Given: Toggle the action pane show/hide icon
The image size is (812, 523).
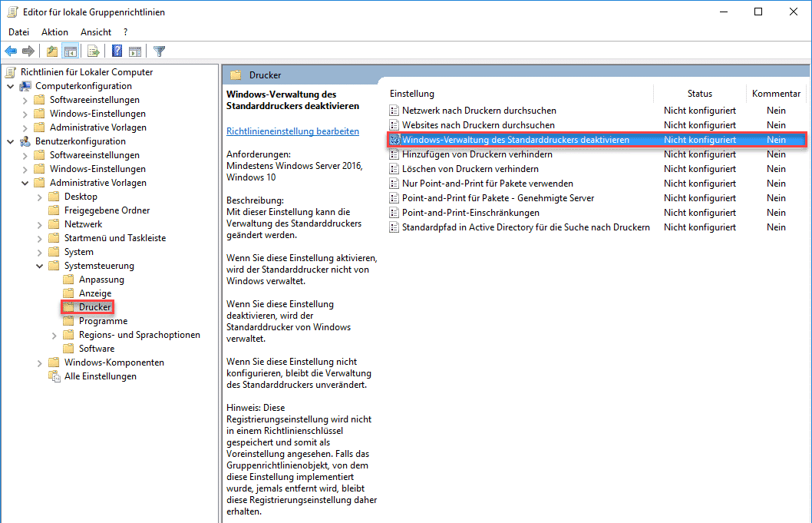Looking at the screenshot, I should click(x=135, y=51).
